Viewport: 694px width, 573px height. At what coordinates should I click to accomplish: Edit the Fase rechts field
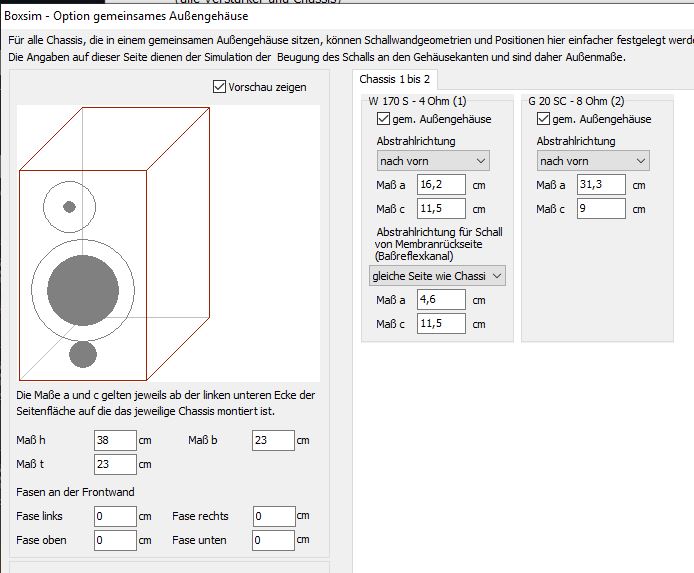pos(274,516)
